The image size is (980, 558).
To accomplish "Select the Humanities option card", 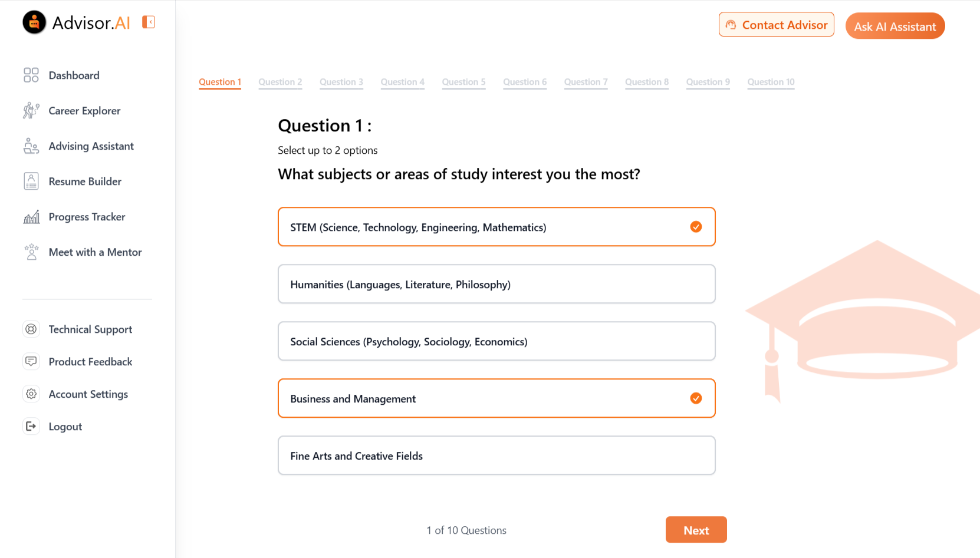I will (496, 283).
